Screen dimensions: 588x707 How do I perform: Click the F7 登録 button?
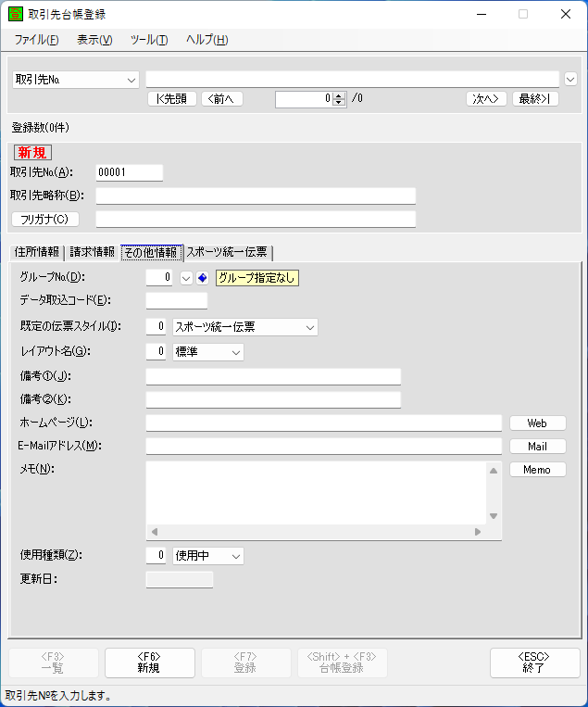(246, 663)
